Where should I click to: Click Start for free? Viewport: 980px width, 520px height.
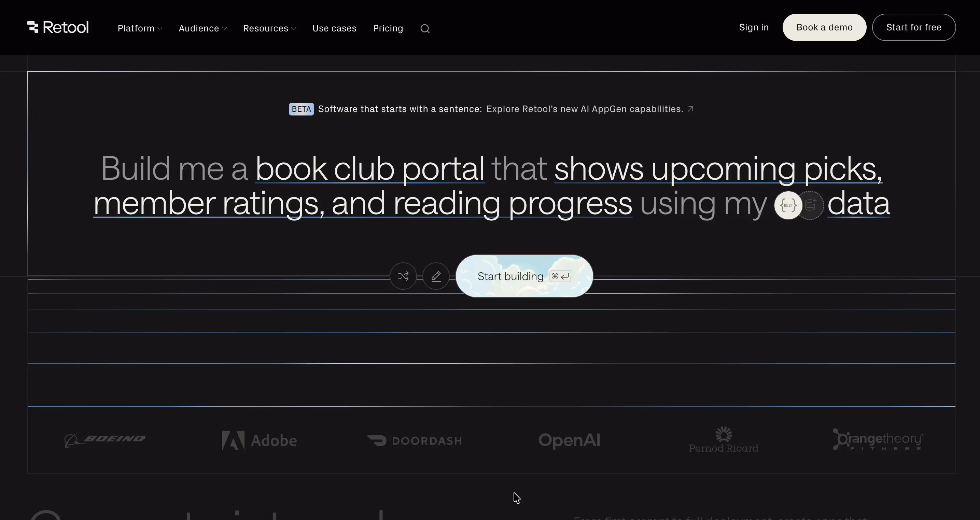(914, 27)
